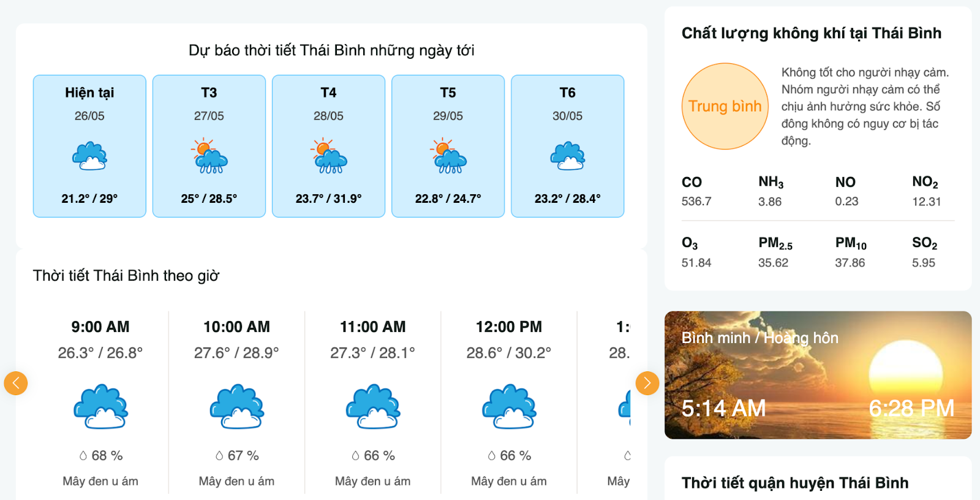The width and height of the screenshot is (980, 500).
Task: Click the PM2.5 reading 35.62
Action: 773,263
